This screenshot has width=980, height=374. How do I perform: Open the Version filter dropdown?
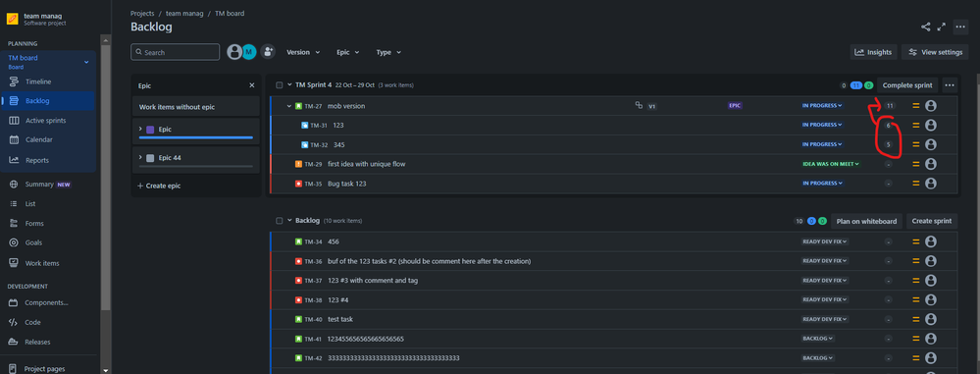(303, 53)
